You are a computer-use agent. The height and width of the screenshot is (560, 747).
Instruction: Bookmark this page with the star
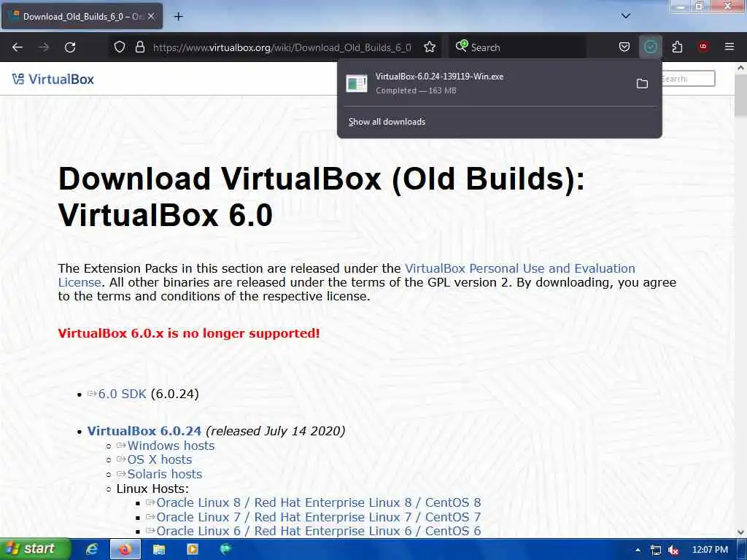(x=429, y=47)
